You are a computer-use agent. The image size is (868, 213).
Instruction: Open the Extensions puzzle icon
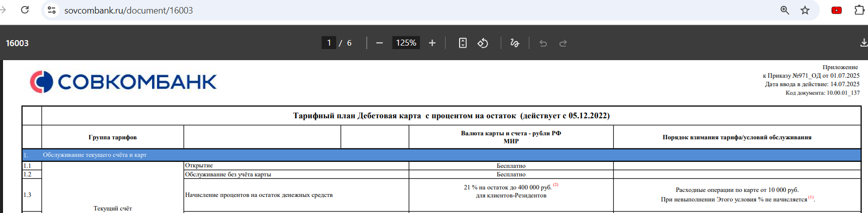click(859, 10)
